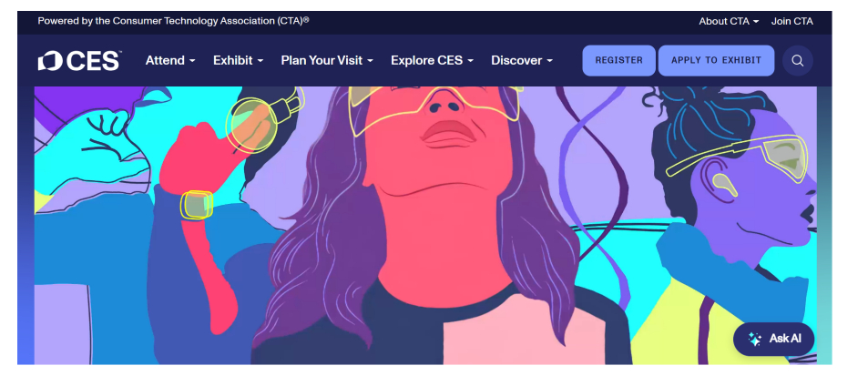Screen dimensions: 868x376
Task: Expand the Exhibit dropdown arrow
Action: click(260, 61)
